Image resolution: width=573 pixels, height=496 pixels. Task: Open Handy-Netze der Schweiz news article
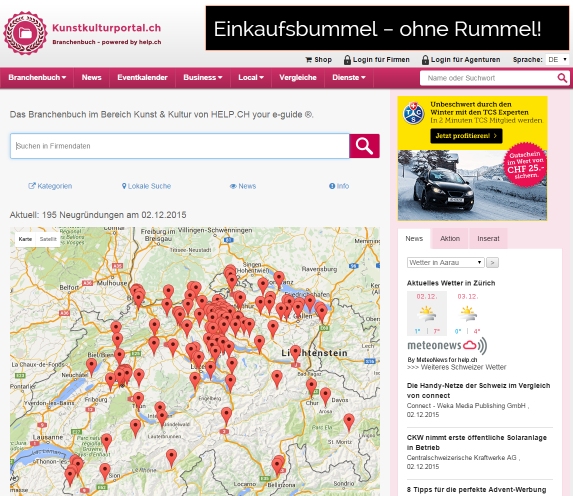(478, 390)
